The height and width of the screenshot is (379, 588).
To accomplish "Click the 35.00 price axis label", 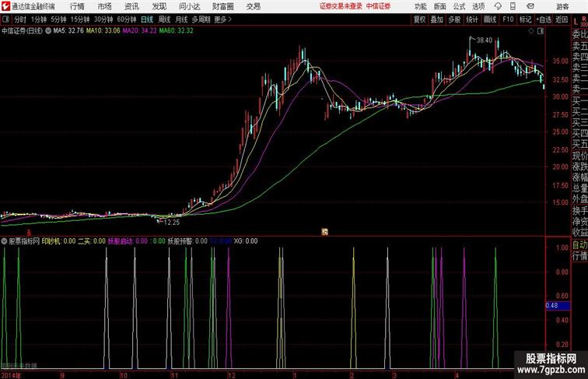I will coord(560,61).
